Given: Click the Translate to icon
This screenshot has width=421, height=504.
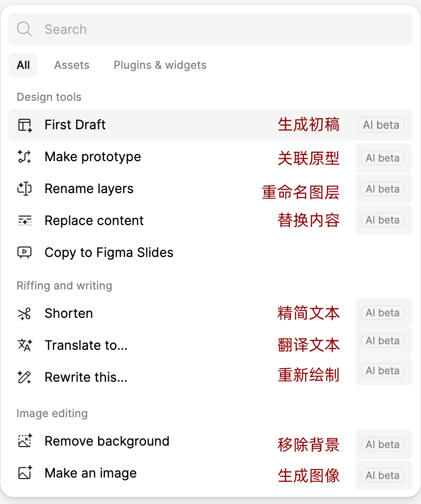Looking at the screenshot, I should (x=25, y=345).
